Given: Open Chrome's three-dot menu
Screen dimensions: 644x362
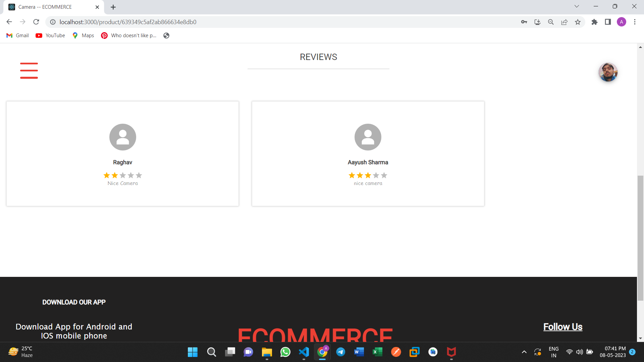Looking at the screenshot, I should click(x=635, y=22).
